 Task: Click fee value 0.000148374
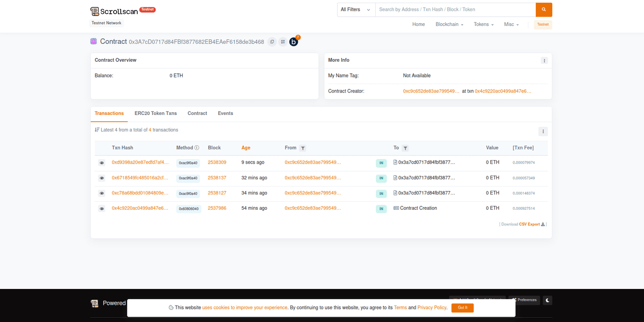[524, 193]
